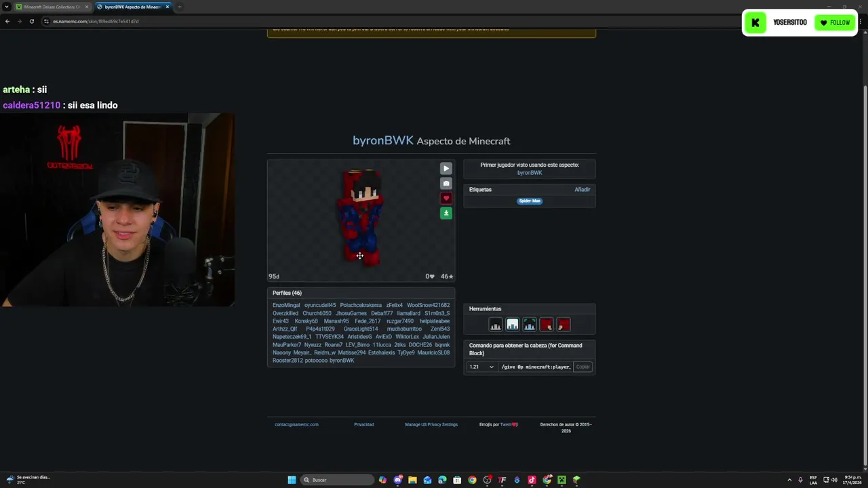
Task: Play the skin animation on the 3D preview
Action: [x=446, y=168]
